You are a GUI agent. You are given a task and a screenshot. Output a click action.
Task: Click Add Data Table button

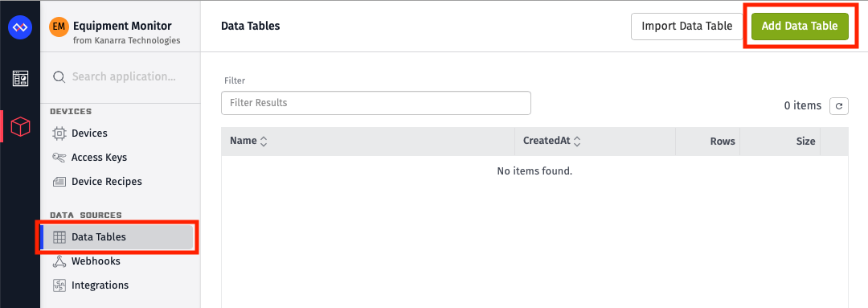point(800,26)
